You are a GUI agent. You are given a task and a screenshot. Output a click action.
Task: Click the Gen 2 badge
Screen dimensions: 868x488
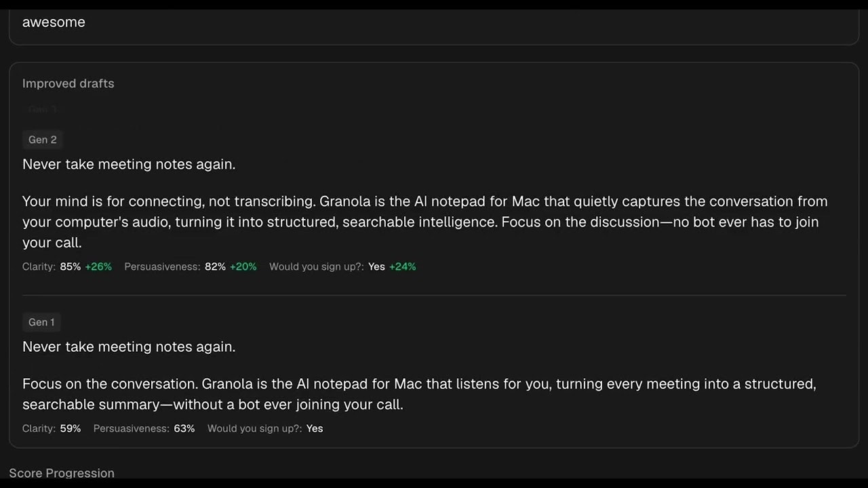click(42, 140)
